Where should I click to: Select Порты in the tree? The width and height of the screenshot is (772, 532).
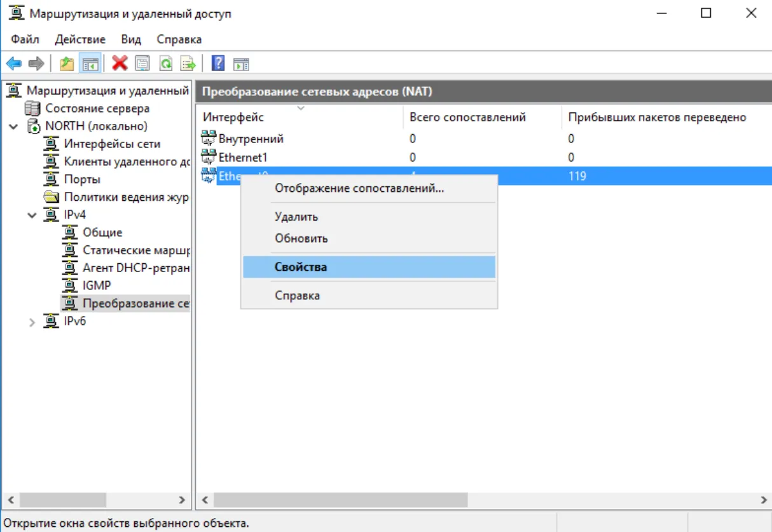tap(82, 180)
